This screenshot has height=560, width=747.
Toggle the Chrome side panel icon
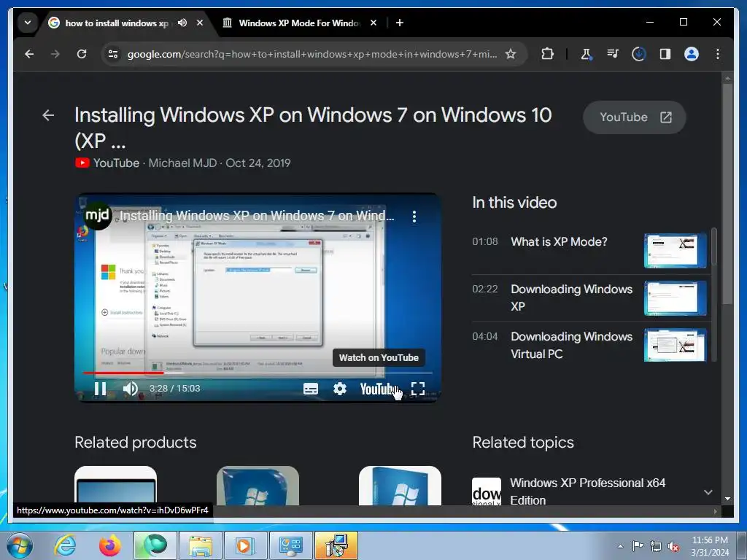click(665, 54)
